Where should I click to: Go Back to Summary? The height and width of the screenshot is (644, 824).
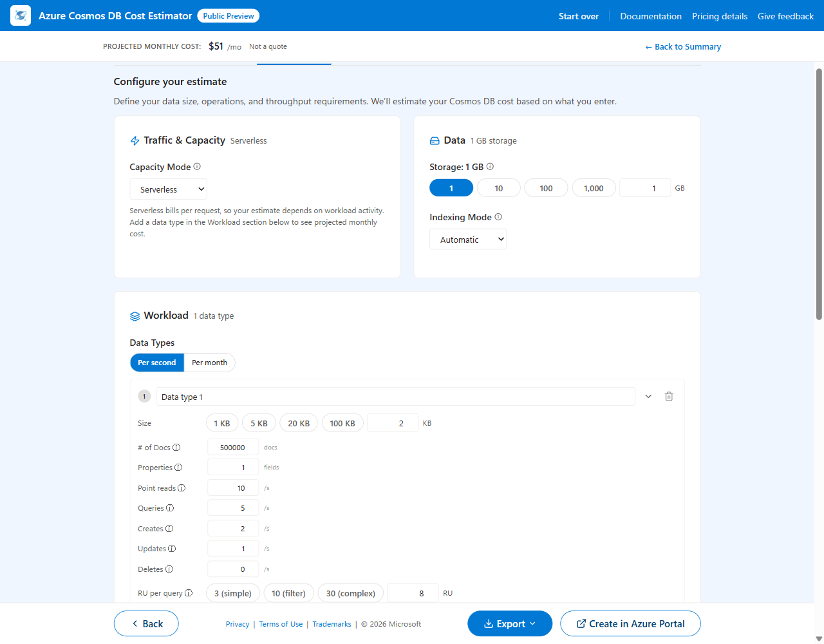683,46
